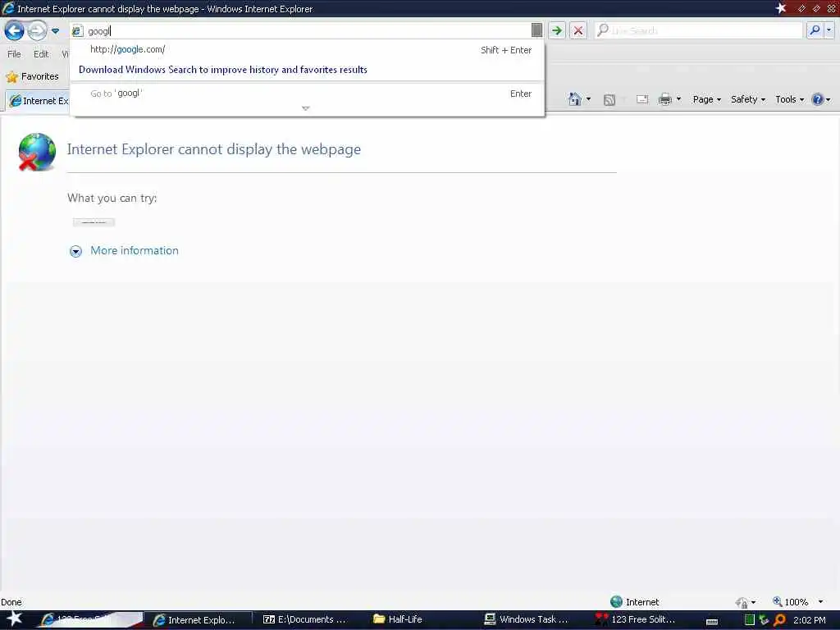Click the Home house icon
The width and height of the screenshot is (840, 630).
tap(574, 99)
